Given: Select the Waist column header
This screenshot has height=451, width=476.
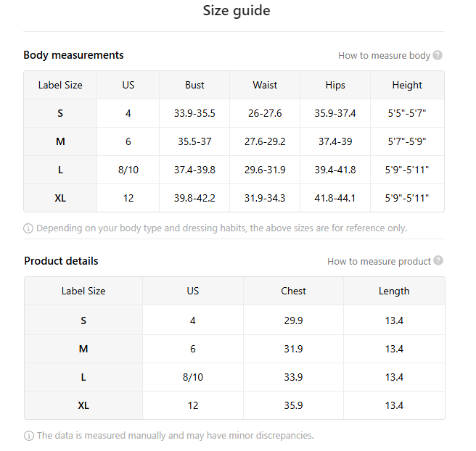Looking at the screenshot, I should [x=265, y=85].
